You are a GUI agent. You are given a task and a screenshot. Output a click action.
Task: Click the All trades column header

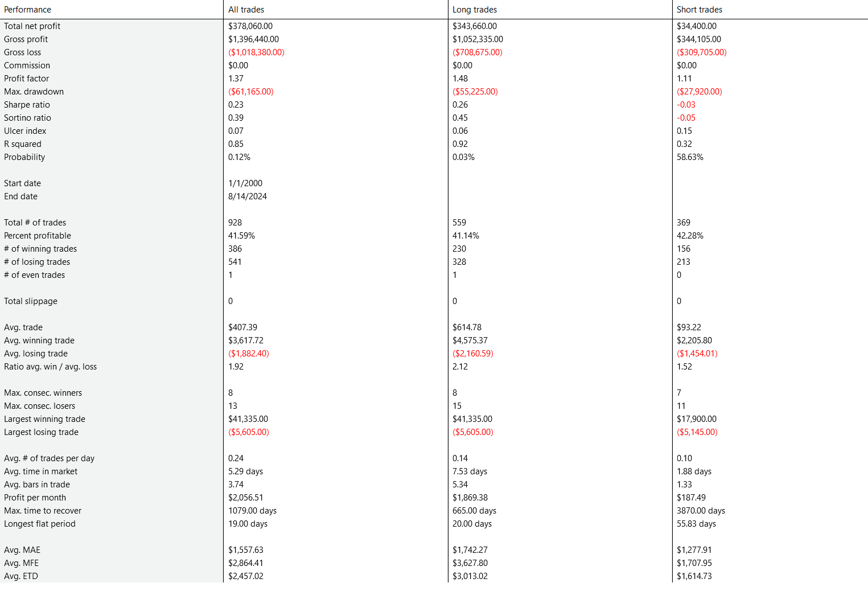pos(246,10)
